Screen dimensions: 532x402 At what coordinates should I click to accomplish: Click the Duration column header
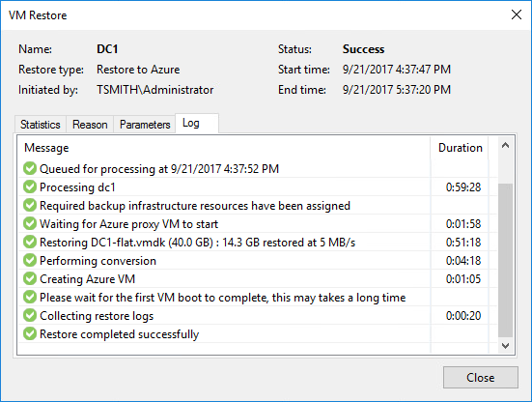coord(461,148)
